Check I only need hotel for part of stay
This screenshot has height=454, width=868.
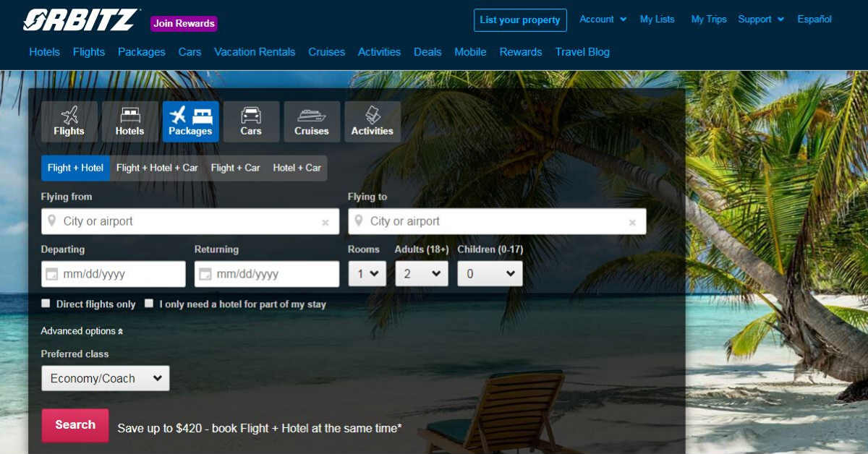tap(149, 304)
